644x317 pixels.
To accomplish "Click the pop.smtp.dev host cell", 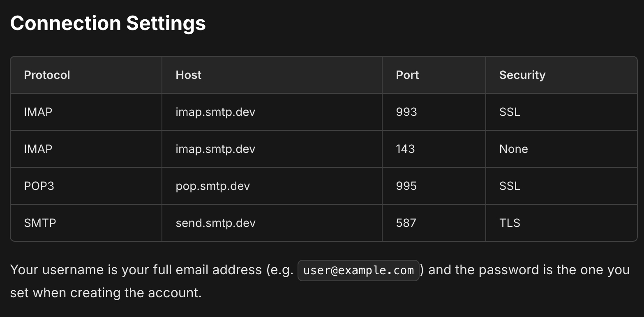I will [212, 186].
